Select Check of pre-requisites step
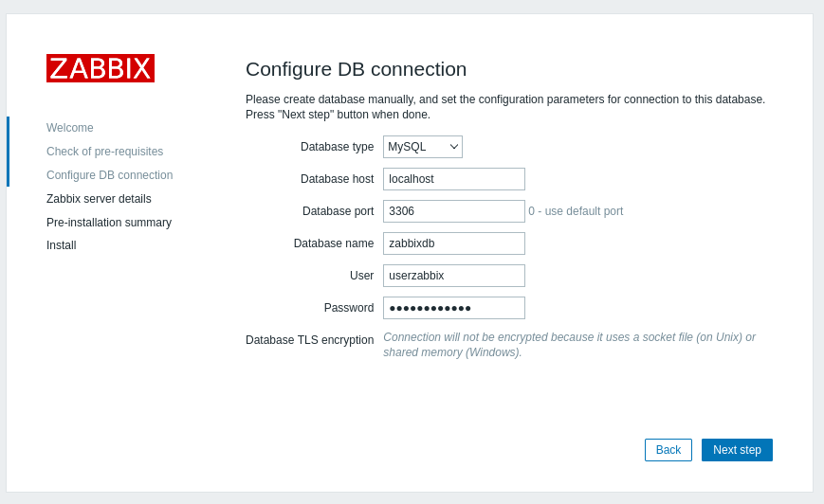Viewport: 824px width, 504px height. [x=104, y=152]
